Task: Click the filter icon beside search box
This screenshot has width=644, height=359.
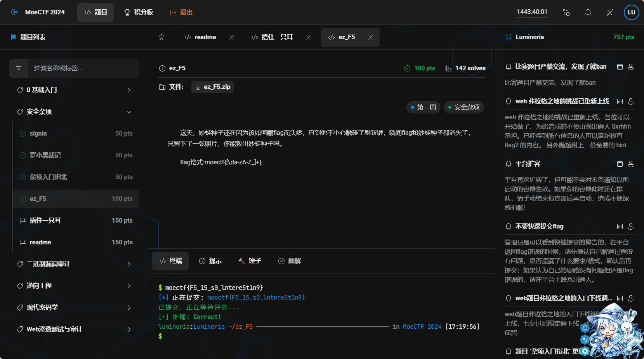Action: tap(19, 68)
